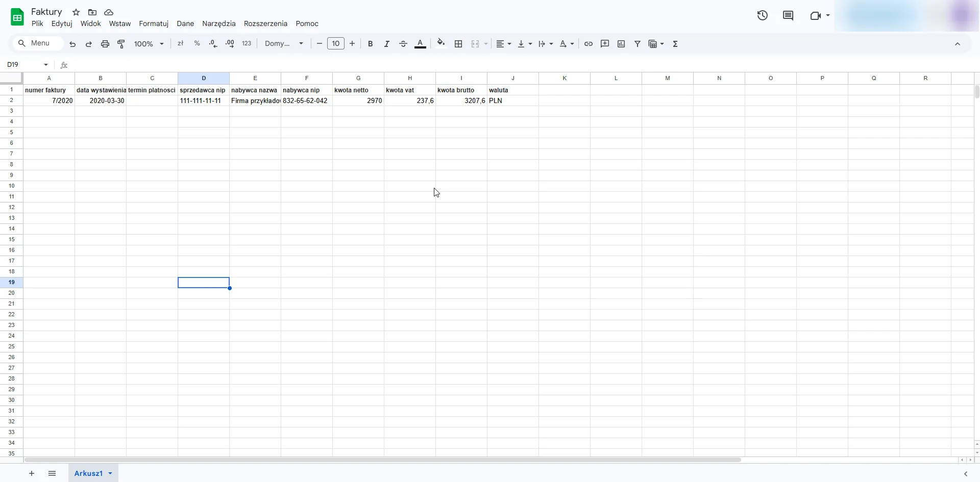
Task: Toggle the filter funnel icon
Action: [638, 44]
